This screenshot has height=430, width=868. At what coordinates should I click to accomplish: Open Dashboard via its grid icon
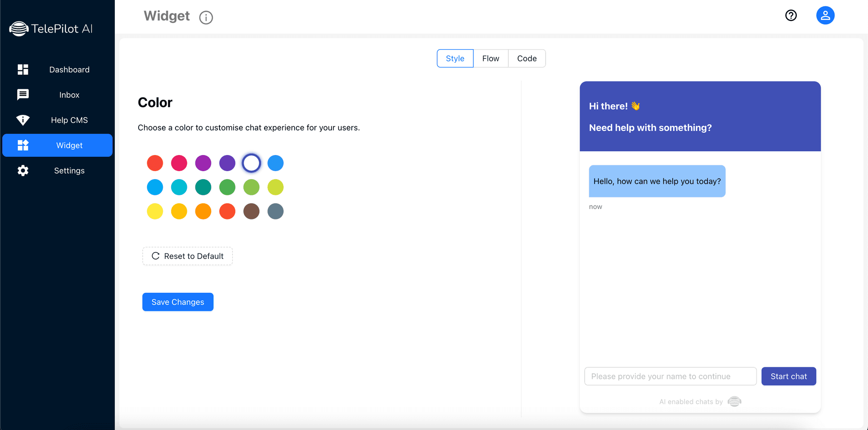23,69
